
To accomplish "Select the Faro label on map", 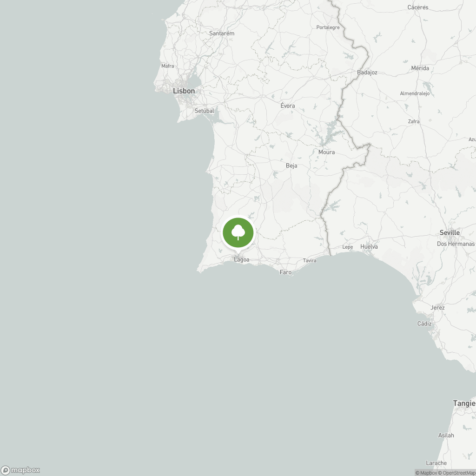I will coord(285,272).
